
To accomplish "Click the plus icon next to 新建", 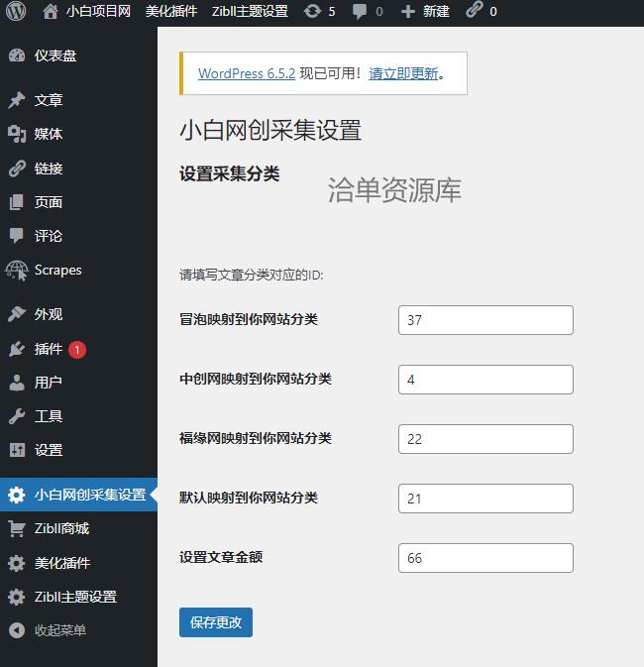I will [408, 12].
